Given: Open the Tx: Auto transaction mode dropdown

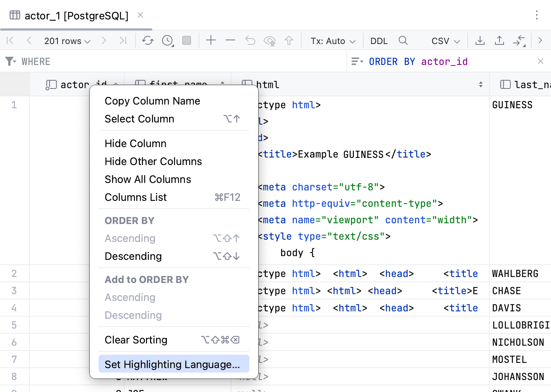Looking at the screenshot, I should [x=332, y=40].
